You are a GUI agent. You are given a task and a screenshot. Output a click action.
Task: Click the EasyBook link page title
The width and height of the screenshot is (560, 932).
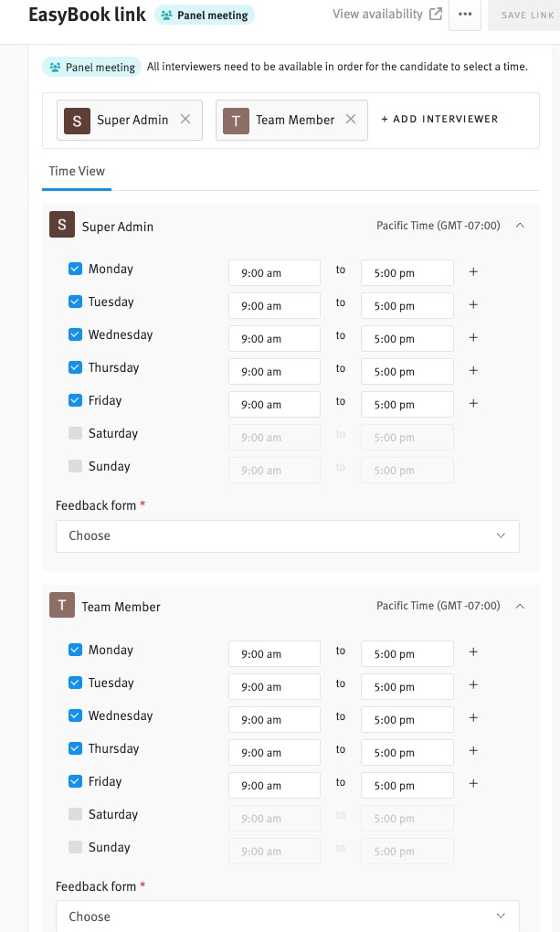click(x=87, y=15)
